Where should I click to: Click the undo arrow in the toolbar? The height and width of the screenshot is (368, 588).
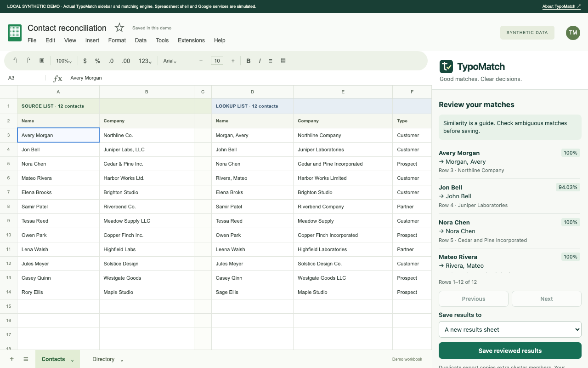point(15,61)
